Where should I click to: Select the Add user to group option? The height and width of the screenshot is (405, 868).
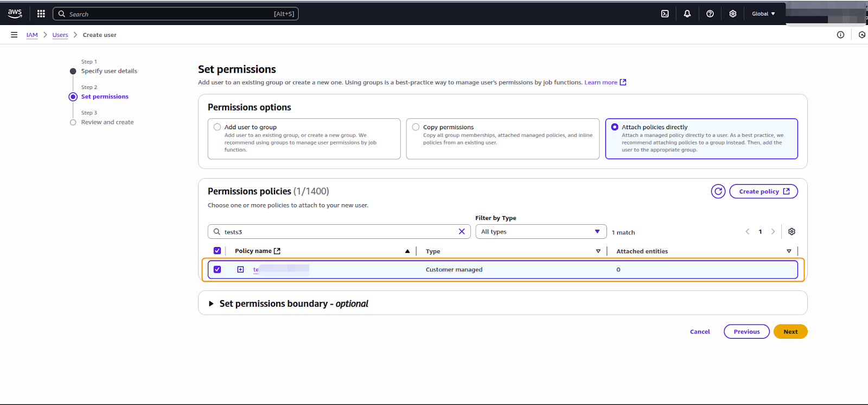(x=218, y=127)
